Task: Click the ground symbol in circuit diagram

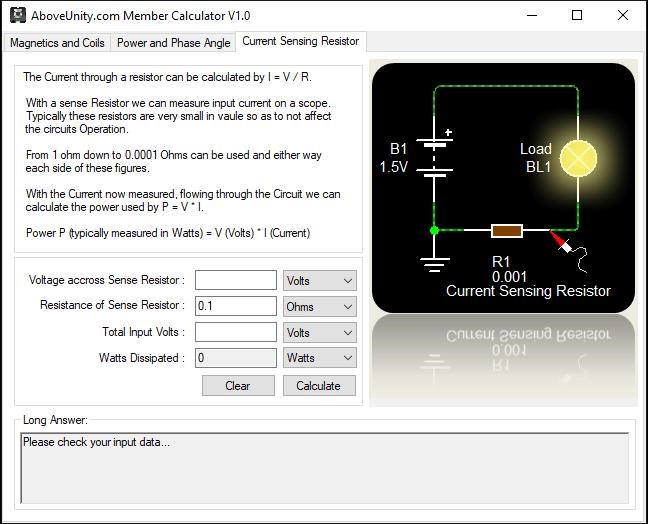Action: pyautogui.click(x=434, y=264)
